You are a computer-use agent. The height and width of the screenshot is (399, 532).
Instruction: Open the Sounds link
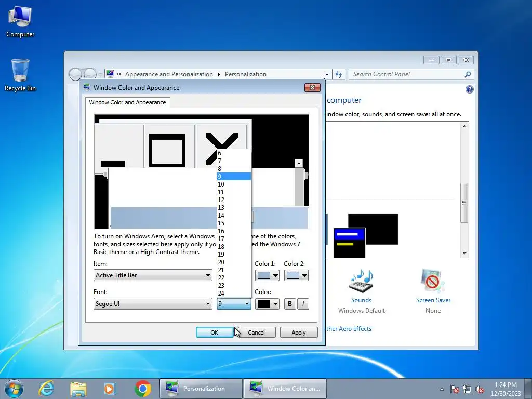click(361, 300)
